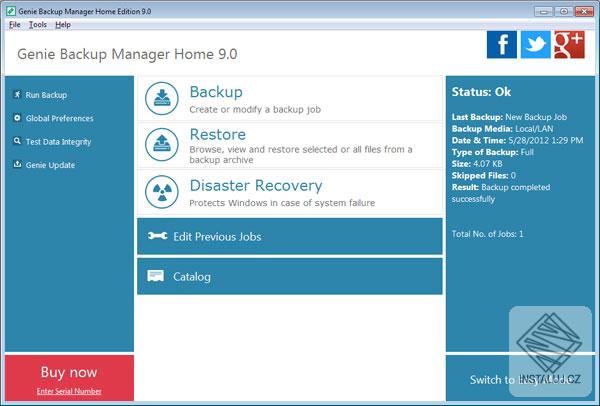Click the Enter Serial Number link

coord(69,391)
